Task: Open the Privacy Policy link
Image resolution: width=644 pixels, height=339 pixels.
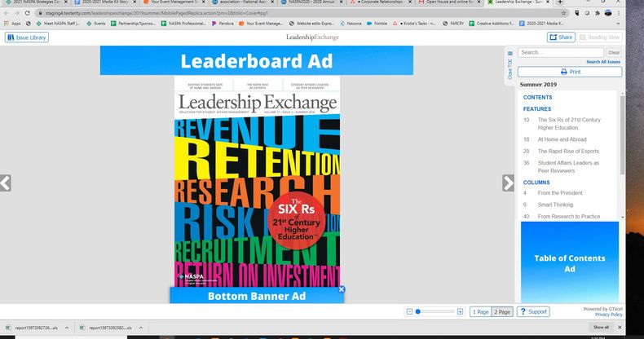Action: tap(609, 315)
